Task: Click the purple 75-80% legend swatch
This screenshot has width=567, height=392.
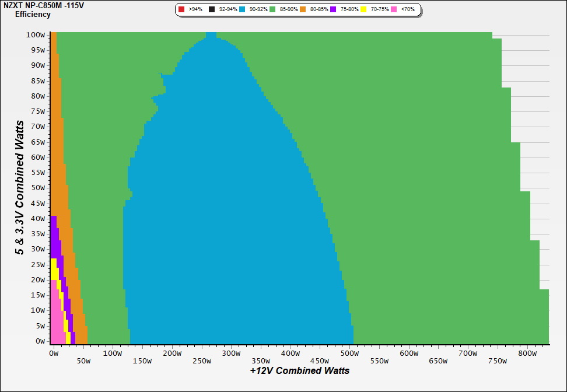Action: [334, 10]
